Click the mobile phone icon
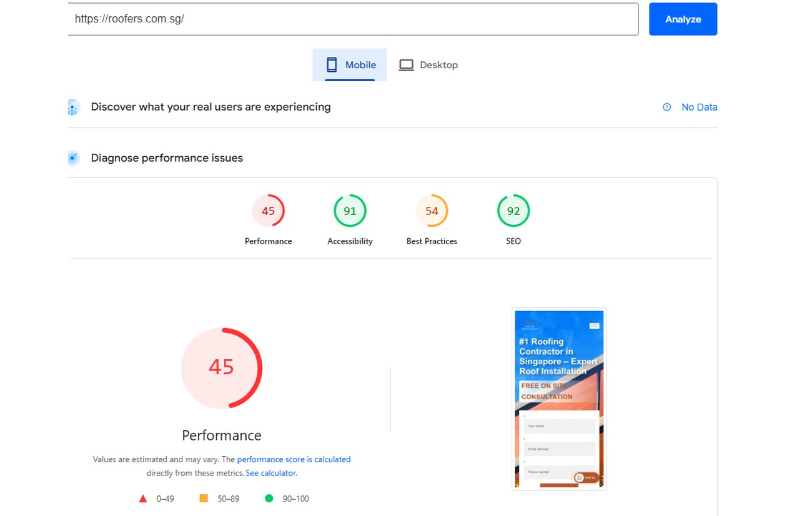The height and width of the screenshot is (516, 812). click(x=332, y=65)
